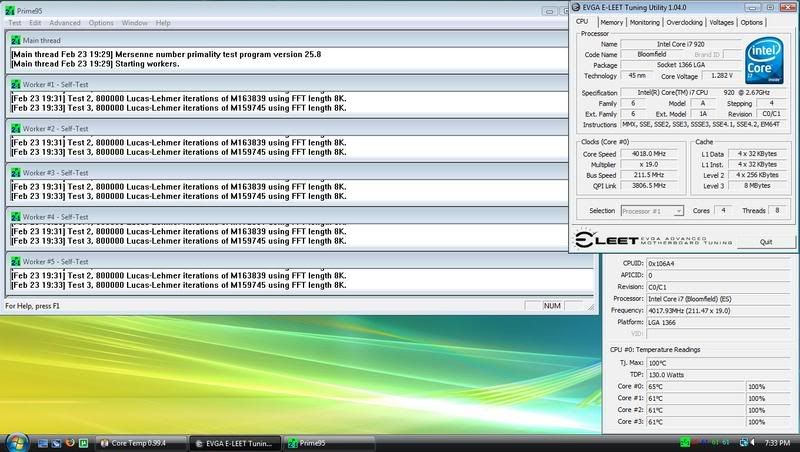Click the Code Name value Bloomfield
The width and height of the screenshot is (800, 452).
pyautogui.click(x=652, y=54)
